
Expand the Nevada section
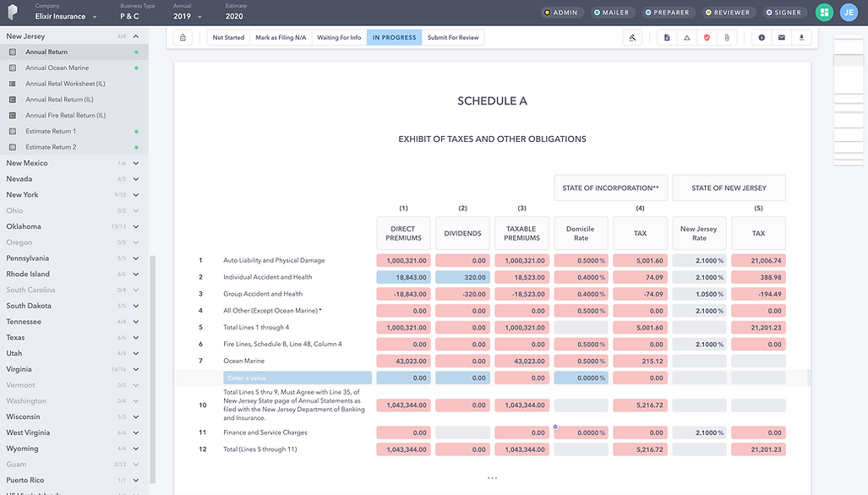tap(135, 179)
